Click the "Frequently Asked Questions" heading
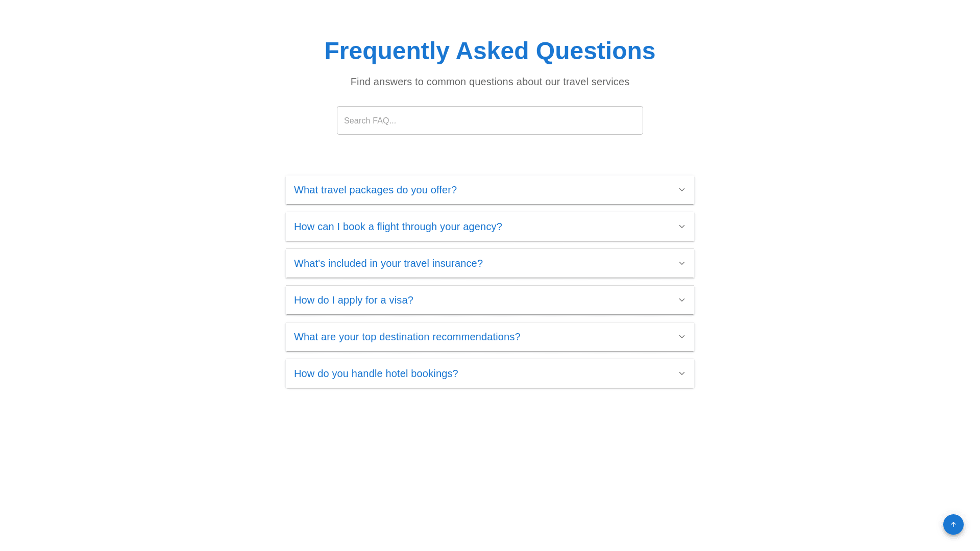This screenshot has width=980, height=551. [x=489, y=51]
